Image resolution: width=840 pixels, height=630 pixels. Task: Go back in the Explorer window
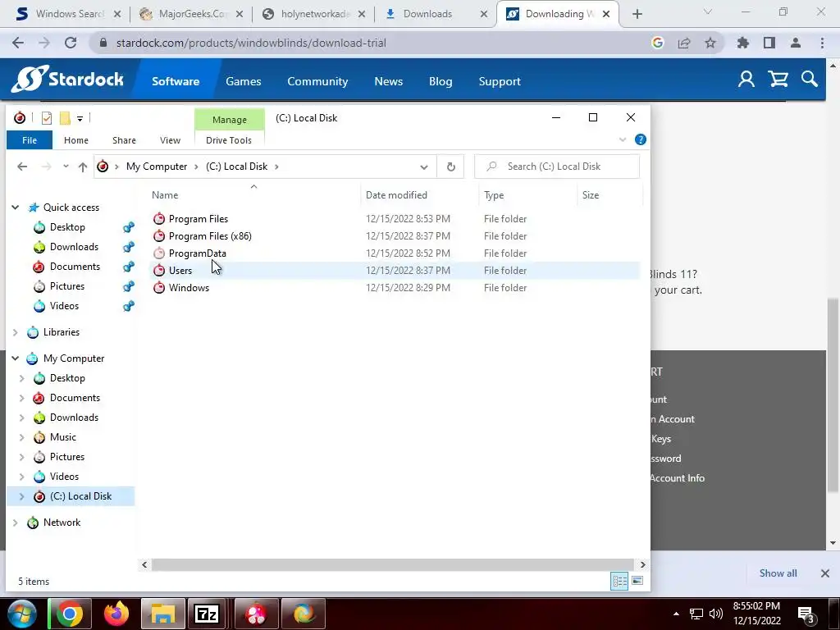(22, 167)
